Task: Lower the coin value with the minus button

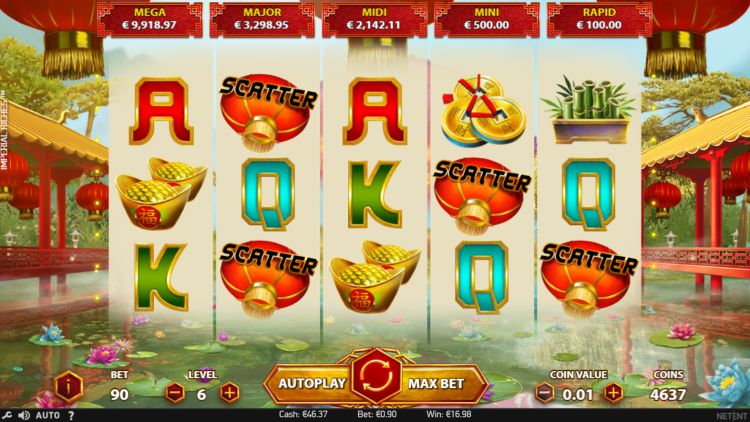Action: click(x=544, y=394)
